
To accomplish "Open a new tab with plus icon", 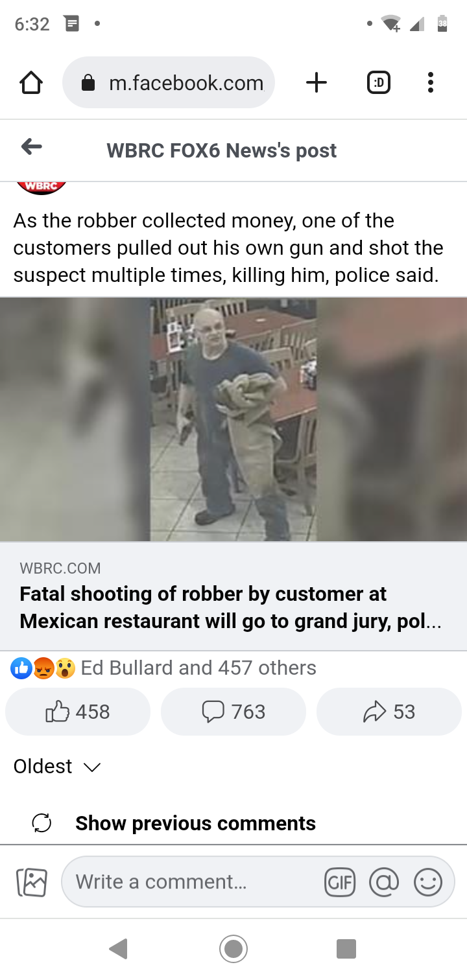I will point(316,83).
